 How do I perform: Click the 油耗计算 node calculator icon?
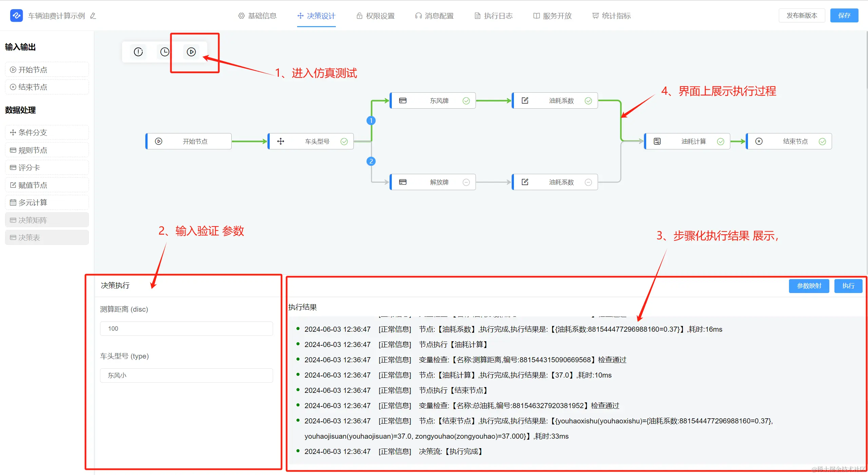coord(657,141)
